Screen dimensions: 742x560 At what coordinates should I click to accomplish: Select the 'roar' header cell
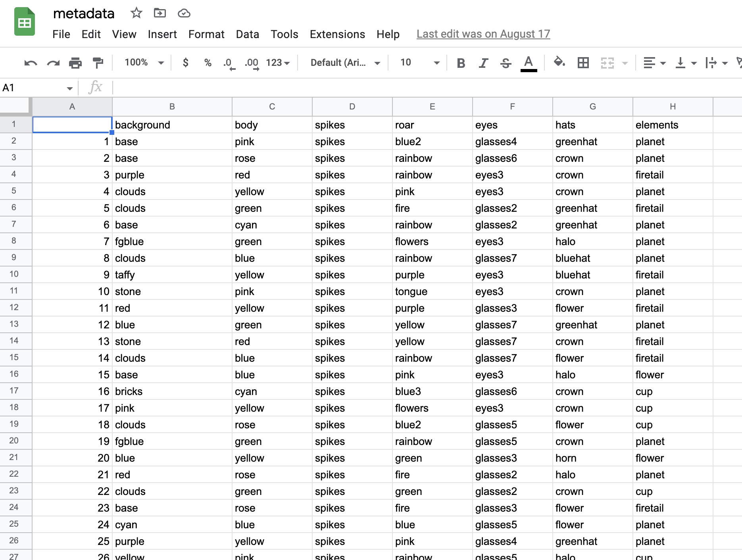tap(433, 125)
